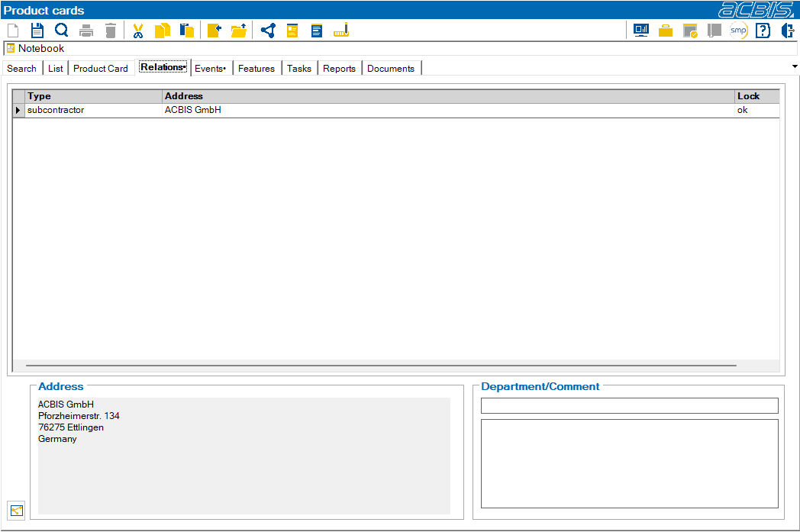Click the yellow briefcase icon

coord(666,31)
